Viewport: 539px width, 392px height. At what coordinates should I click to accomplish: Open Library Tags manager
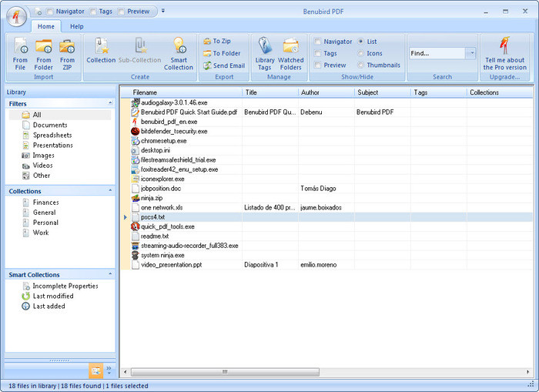(265, 54)
